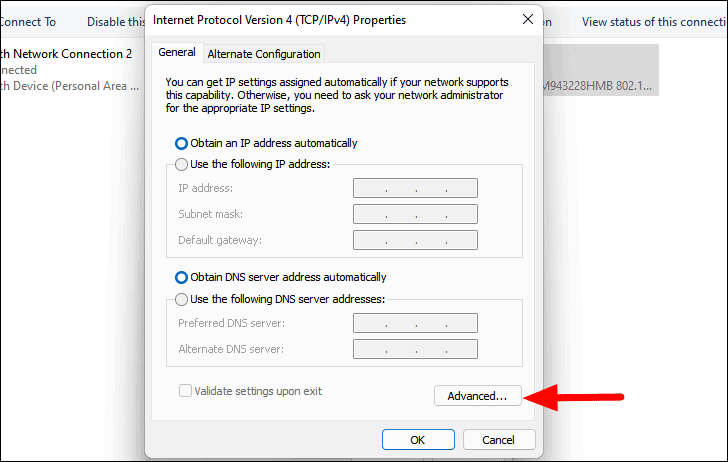Screen dimensions: 728x462
Task: Select Obtain DNS server address automatically
Action: click(182, 277)
